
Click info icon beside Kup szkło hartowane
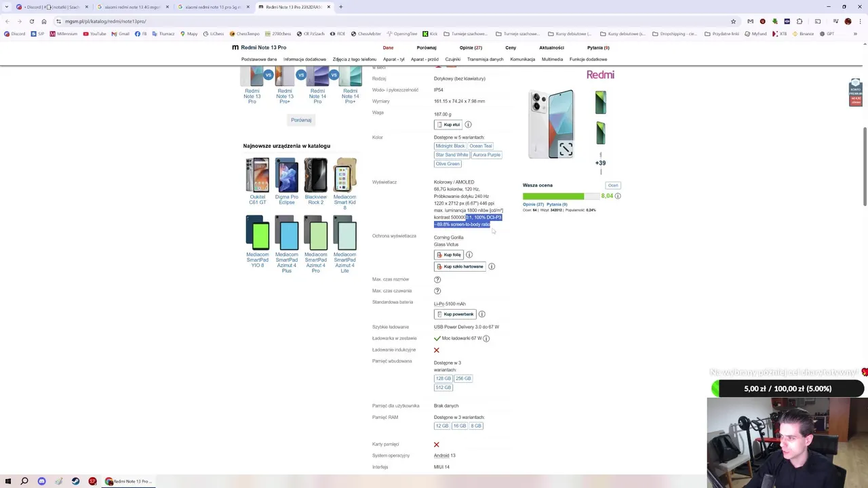[492, 266]
